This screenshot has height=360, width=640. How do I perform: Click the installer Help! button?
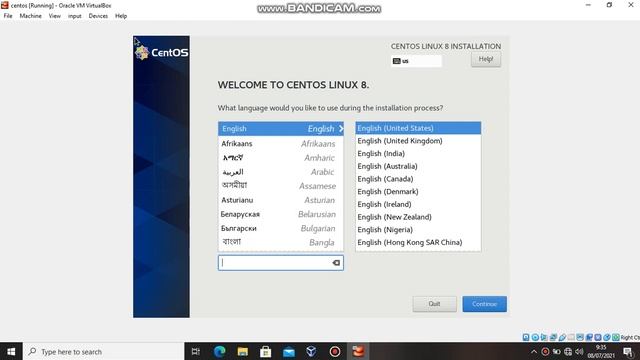[486, 59]
